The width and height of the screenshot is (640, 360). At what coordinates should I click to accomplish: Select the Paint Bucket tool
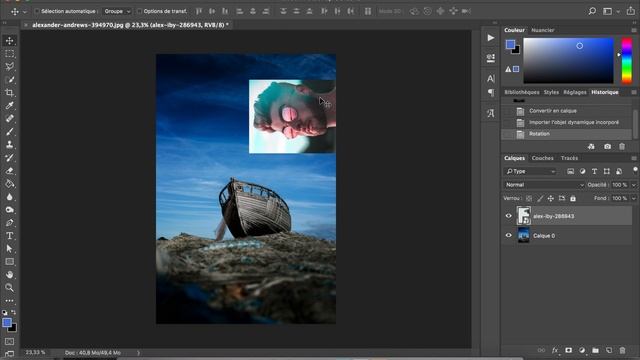[x=9, y=184]
